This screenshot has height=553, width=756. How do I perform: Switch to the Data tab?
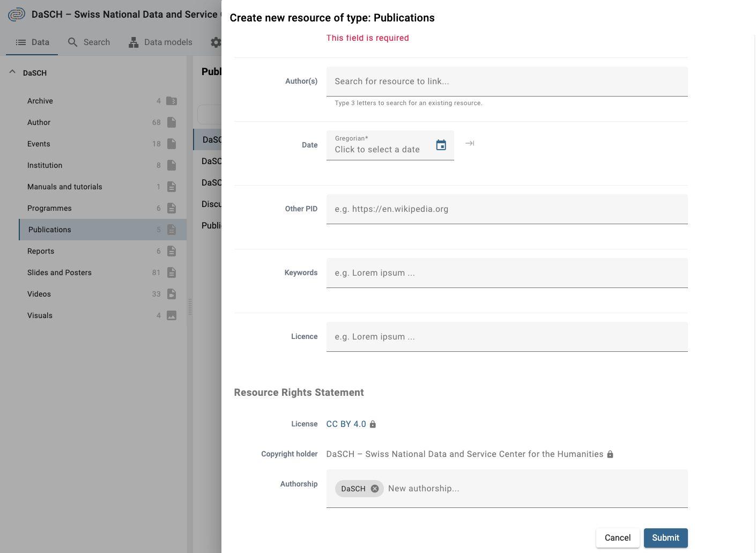click(32, 42)
